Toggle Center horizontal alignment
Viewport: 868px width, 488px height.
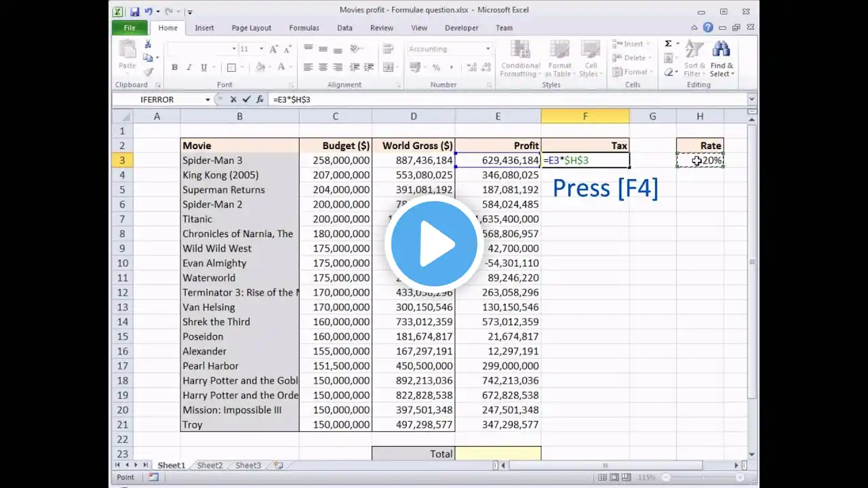pyautogui.click(x=323, y=67)
